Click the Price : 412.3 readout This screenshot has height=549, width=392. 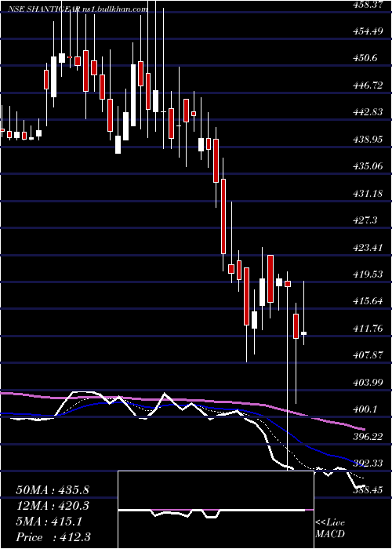(x=53, y=537)
